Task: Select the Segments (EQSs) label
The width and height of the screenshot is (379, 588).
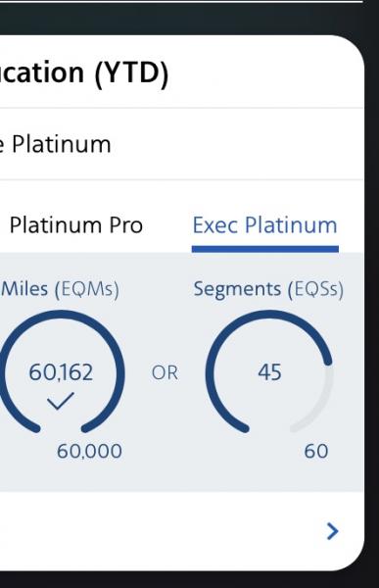Action: (x=268, y=289)
